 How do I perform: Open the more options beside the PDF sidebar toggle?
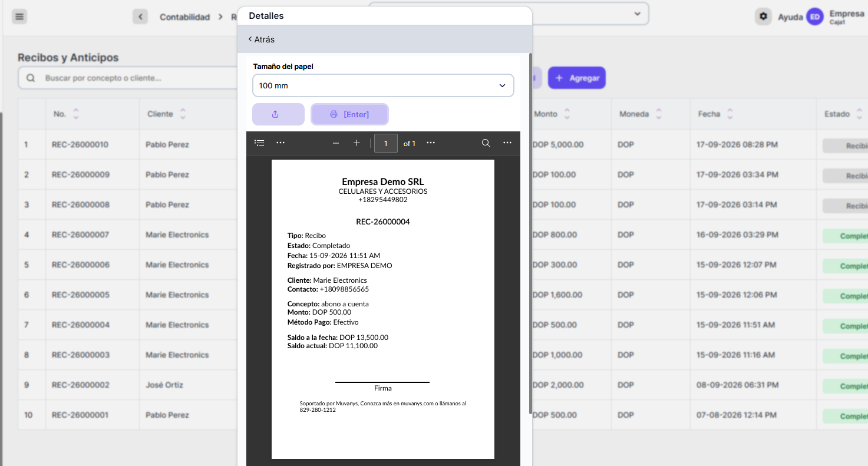(280, 143)
